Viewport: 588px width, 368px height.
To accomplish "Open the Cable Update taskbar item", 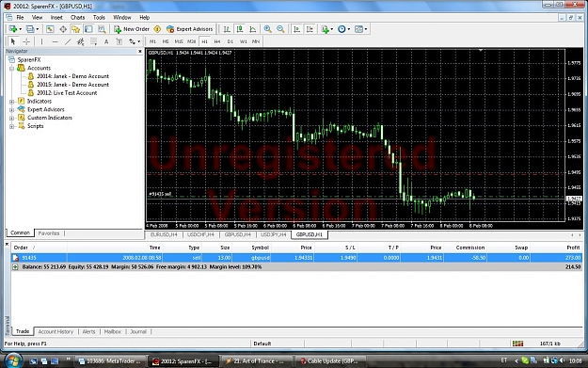I will click(x=329, y=360).
